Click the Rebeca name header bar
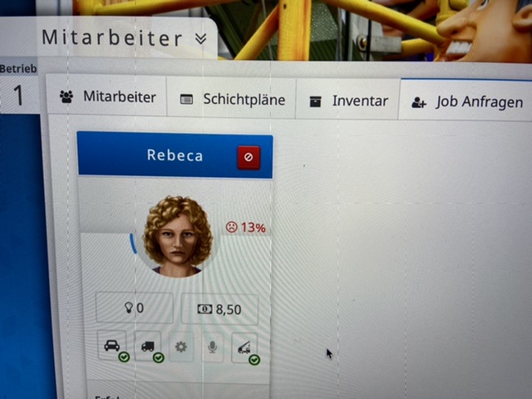Viewport: 532px width, 399px height. tap(175, 155)
